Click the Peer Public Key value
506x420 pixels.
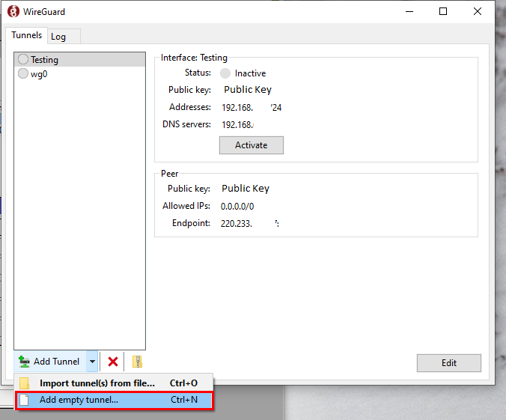[x=246, y=188]
